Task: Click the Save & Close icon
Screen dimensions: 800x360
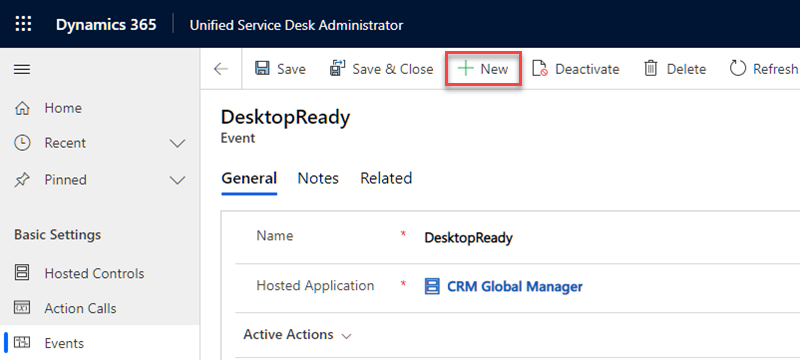Action: (338, 68)
